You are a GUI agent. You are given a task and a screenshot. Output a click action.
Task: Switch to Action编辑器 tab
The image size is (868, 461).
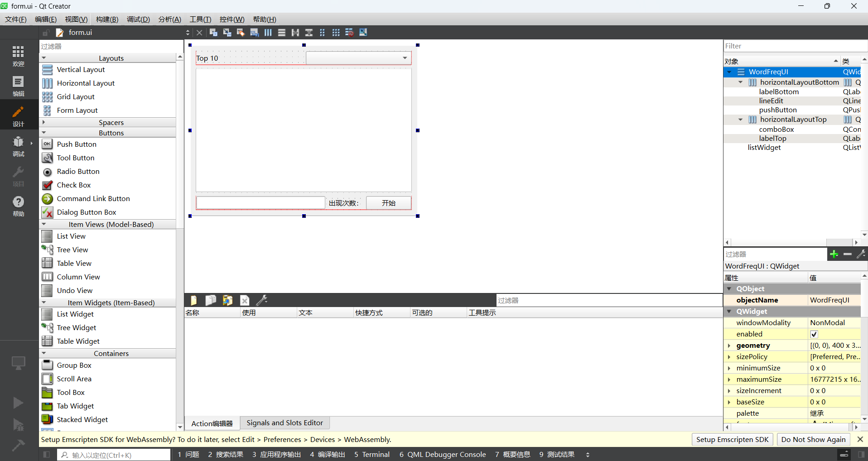click(212, 423)
